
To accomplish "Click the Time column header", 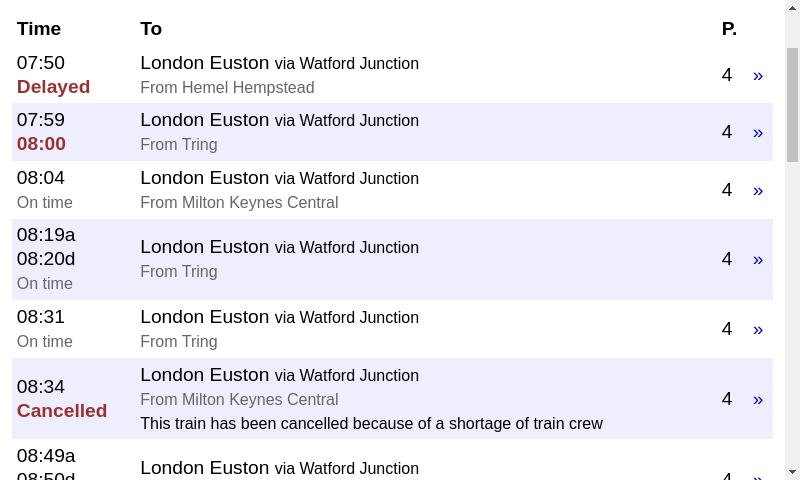I will tap(39, 29).
